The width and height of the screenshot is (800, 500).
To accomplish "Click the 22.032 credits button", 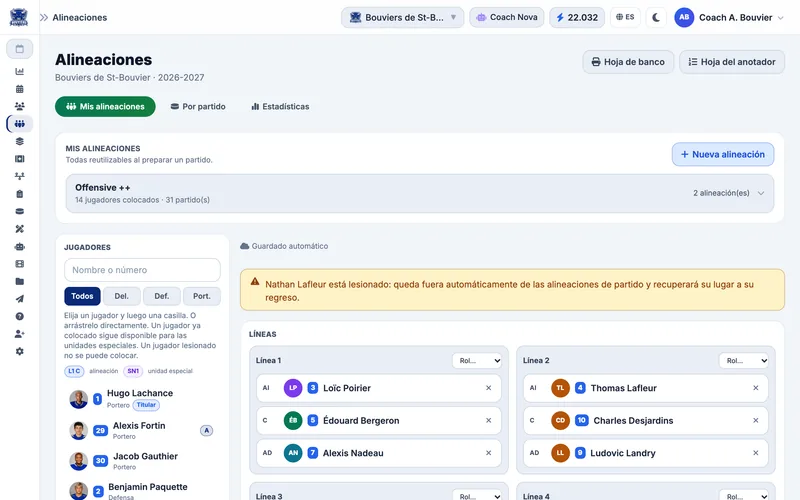I will tap(577, 17).
